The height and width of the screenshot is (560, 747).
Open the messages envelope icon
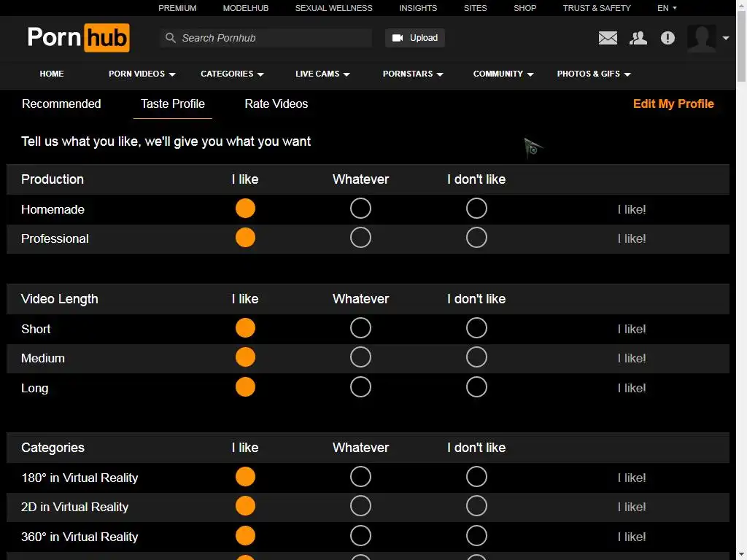(608, 38)
